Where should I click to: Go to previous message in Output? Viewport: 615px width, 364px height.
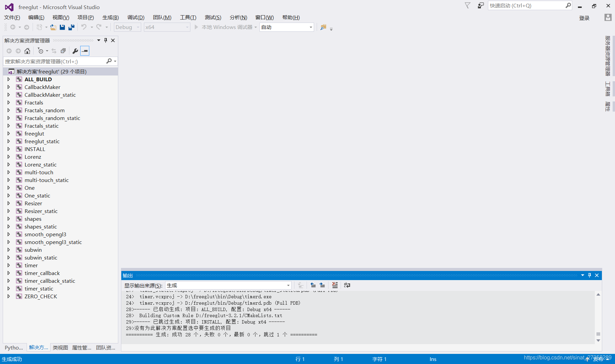(x=313, y=285)
